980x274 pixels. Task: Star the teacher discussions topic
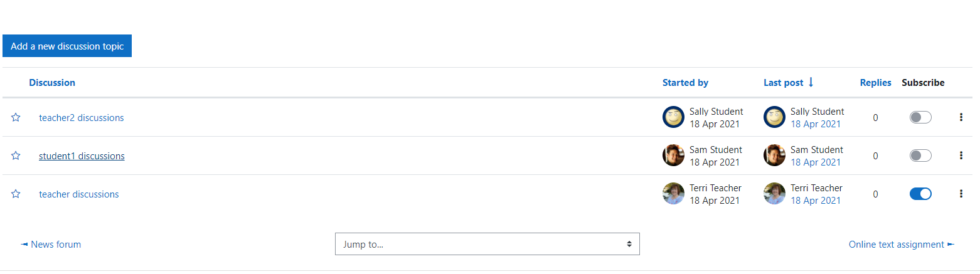click(x=16, y=194)
